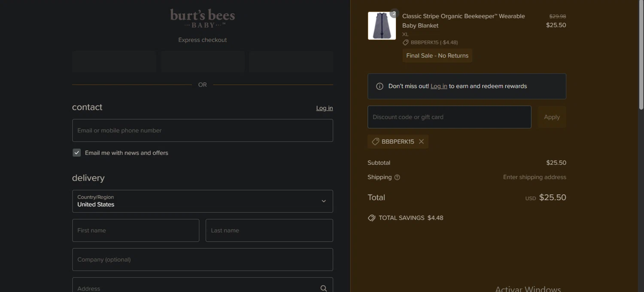Click the crossed-out price $29.98
The width and height of the screenshot is (644, 292).
(558, 16)
